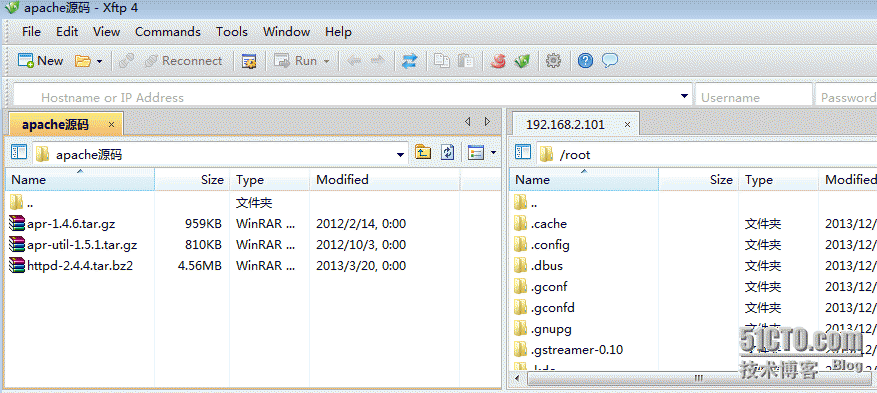Select the local parent folder '..' entry
Viewport: 877px width, 393px height.
pyautogui.click(x=22, y=202)
